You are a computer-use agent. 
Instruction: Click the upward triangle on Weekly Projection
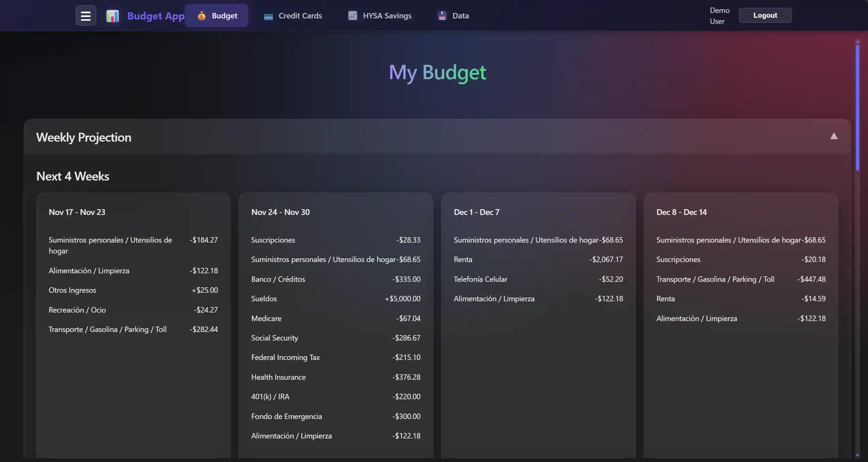[x=834, y=136]
